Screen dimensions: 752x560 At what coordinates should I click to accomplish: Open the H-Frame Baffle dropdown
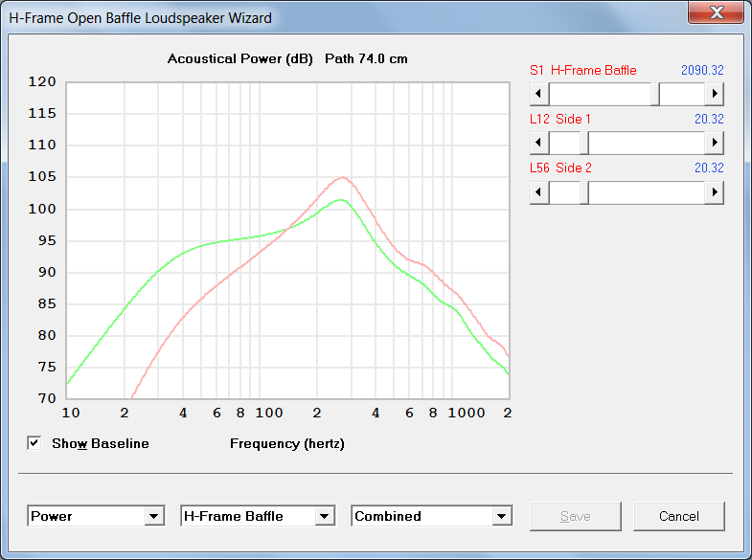click(325, 516)
